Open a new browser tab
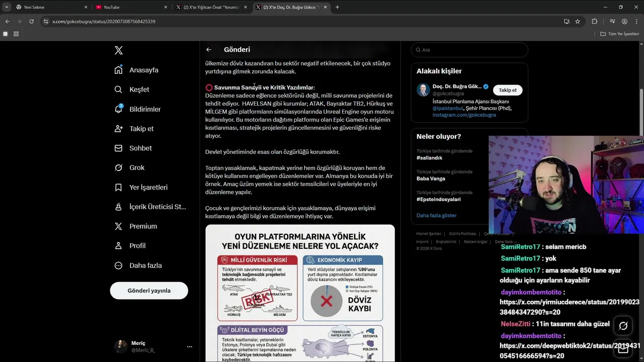 337,7
